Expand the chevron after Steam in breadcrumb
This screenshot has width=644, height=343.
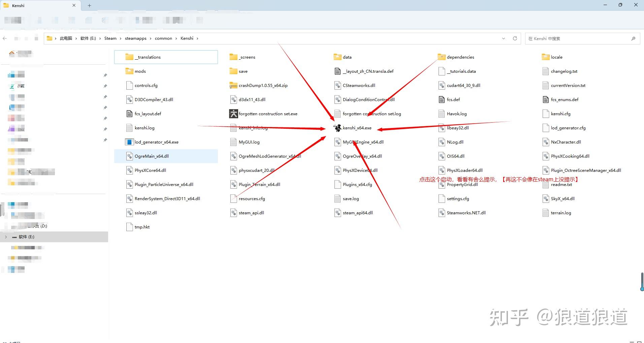click(x=121, y=38)
